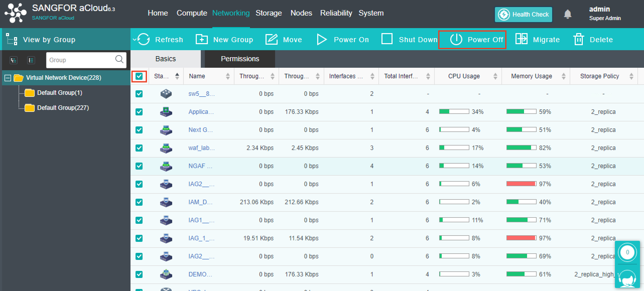This screenshot has height=291, width=644.
Task: Click the device icon in the waf_lab row
Action: point(166,148)
